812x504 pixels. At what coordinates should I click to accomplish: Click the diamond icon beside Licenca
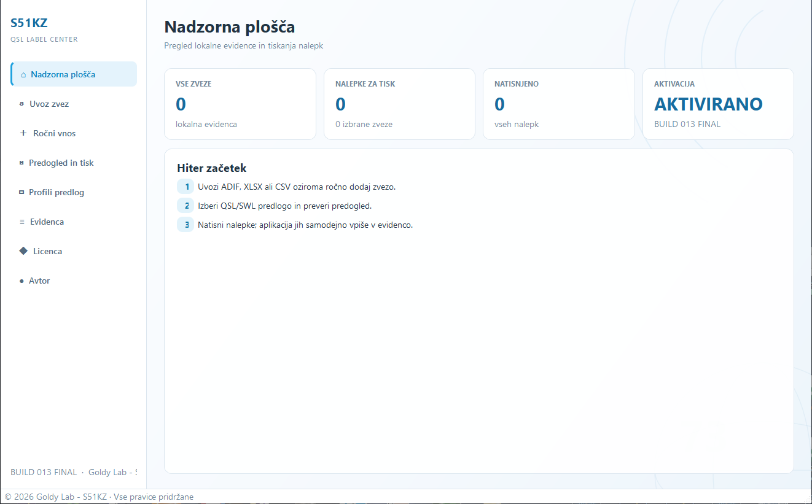pyautogui.click(x=23, y=251)
